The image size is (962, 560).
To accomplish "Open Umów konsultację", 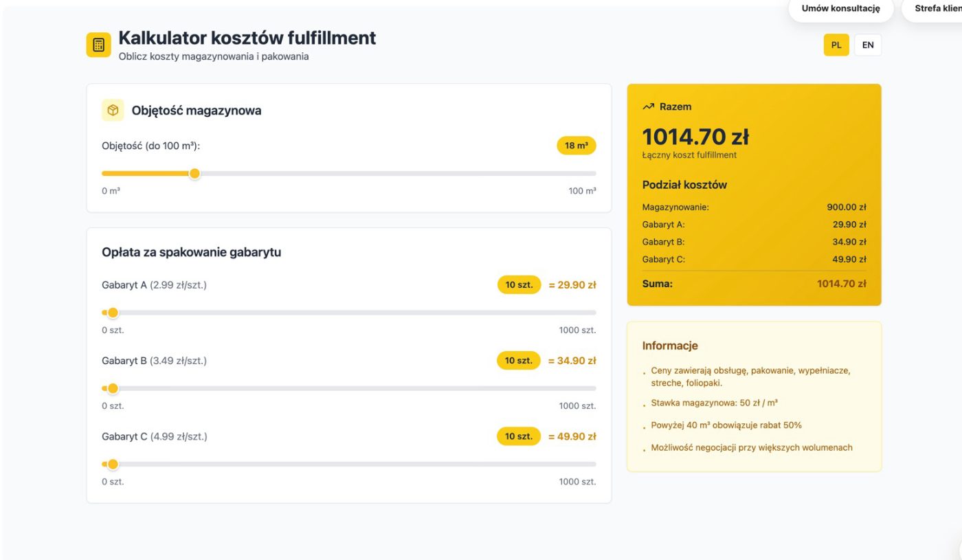I will [841, 9].
